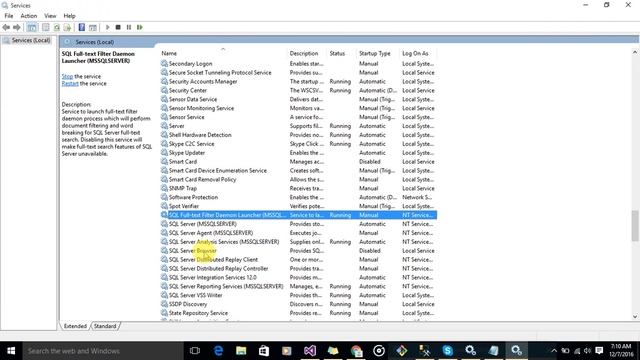Click the Export List toolbar icon
The width and height of the screenshot is (640, 360).
coord(67,27)
